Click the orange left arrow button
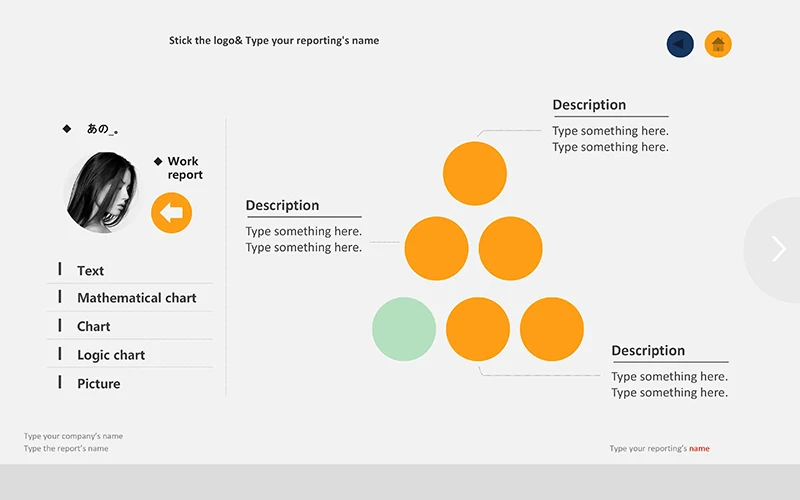The height and width of the screenshot is (500, 800). pos(171,213)
